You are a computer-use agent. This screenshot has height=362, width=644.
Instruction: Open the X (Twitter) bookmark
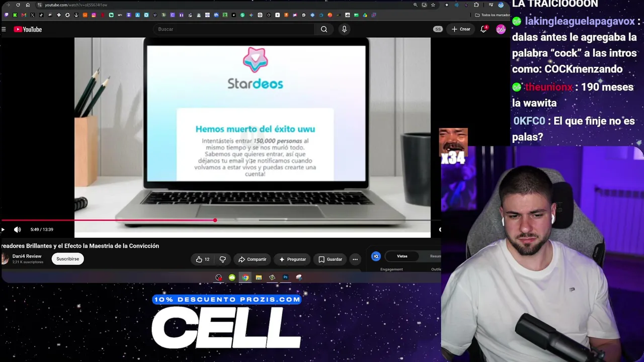[32, 15]
